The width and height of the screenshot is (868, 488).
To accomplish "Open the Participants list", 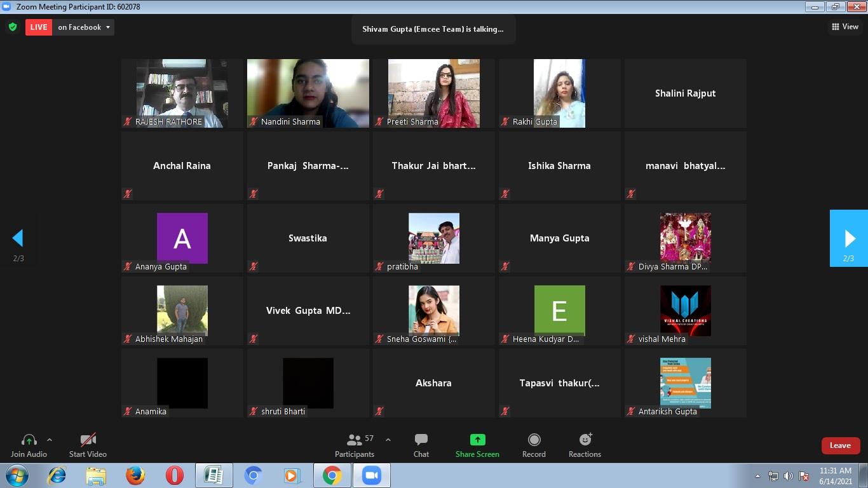I will coord(355,445).
